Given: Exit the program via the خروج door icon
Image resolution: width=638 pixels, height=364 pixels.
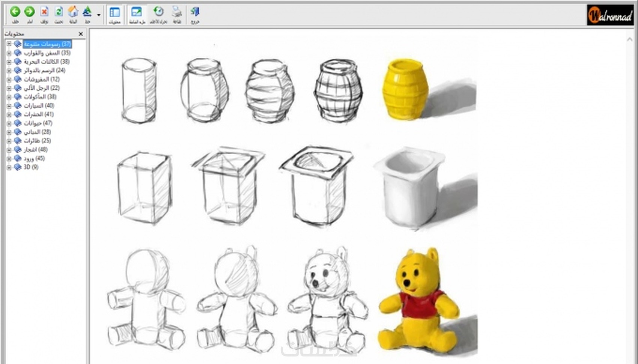Looking at the screenshot, I should point(195,12).
